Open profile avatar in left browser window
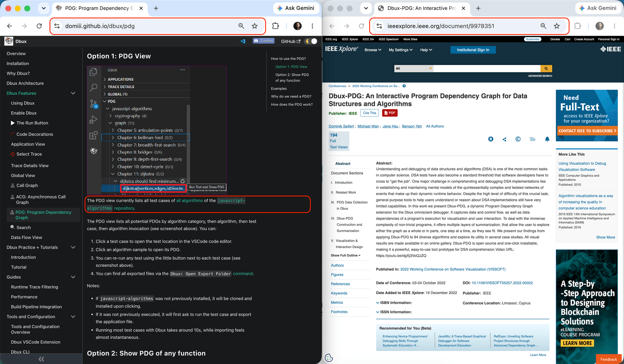This screenshot has height=364, width=624. (x=297, y=26)
